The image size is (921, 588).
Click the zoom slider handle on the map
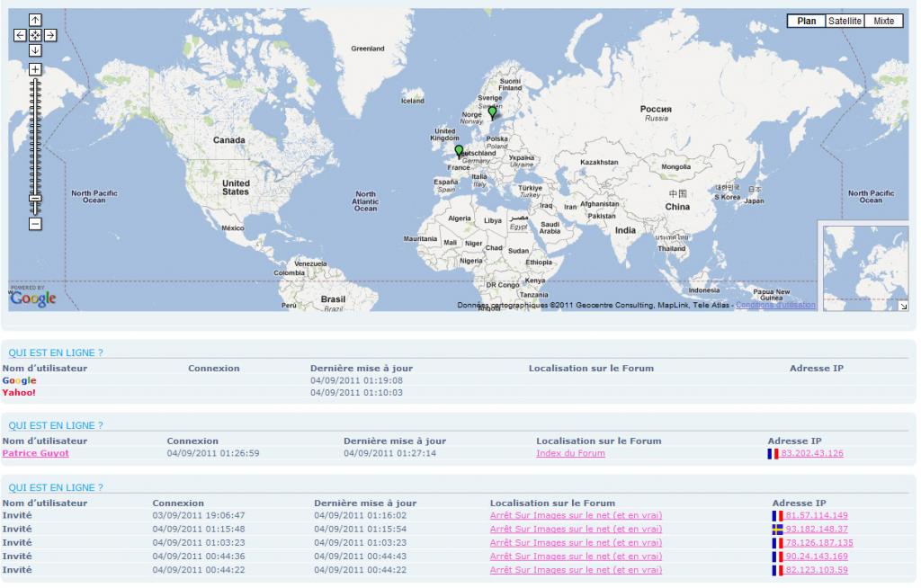click(35, 198)
